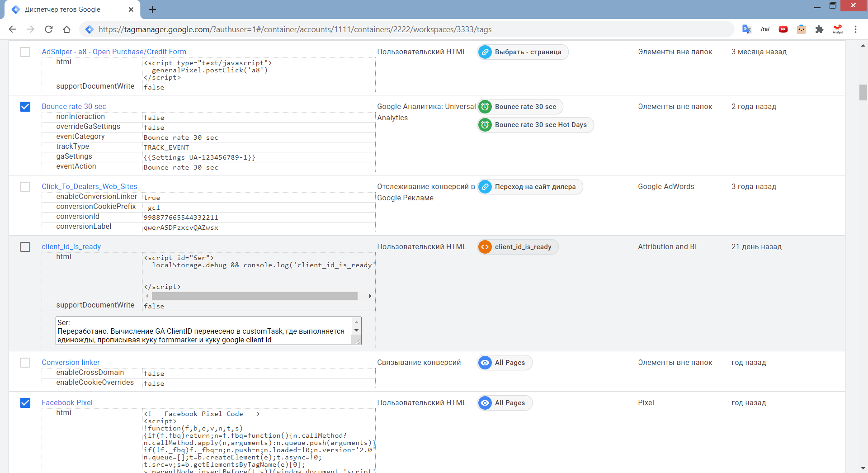Click the orange code icon of client_id_is_ready trigger
This screenshot has width=868, height=473.
click(x=485, y=247)
